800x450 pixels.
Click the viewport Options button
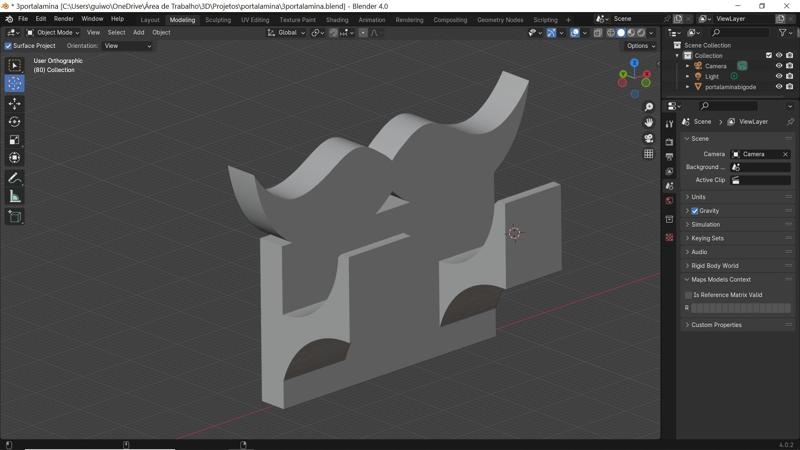pyautogui.click(x=640, y=46)
